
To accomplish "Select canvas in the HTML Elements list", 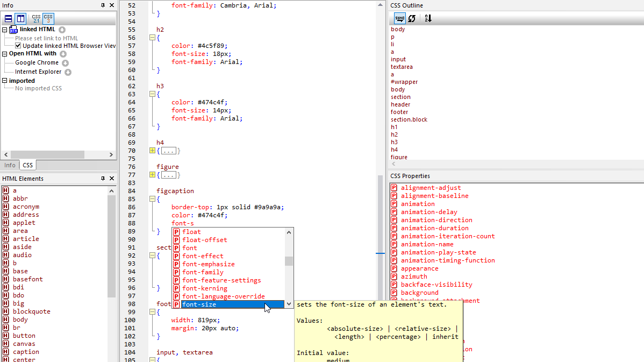I will coord(24,344).
